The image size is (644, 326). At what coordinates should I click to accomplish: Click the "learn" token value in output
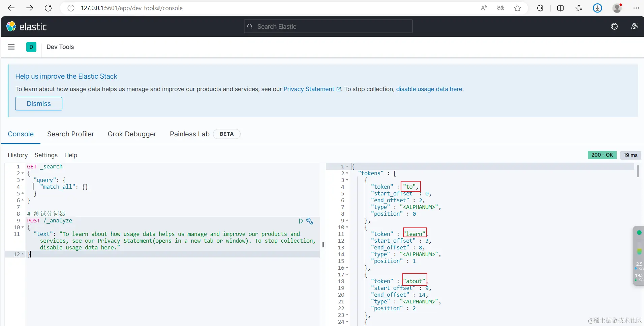tap(415, 234)
